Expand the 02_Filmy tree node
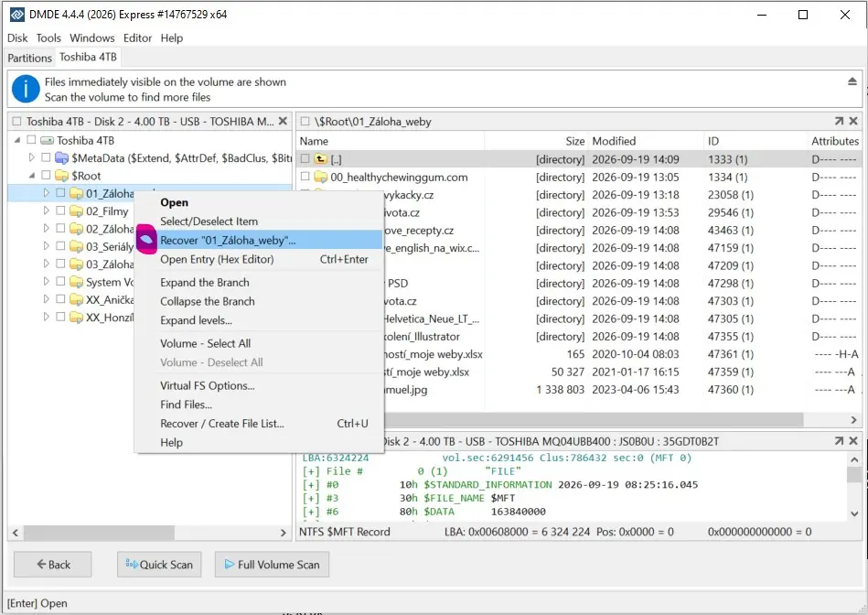The width and height of the screenshot is (868, 615). tap(46, 210)
